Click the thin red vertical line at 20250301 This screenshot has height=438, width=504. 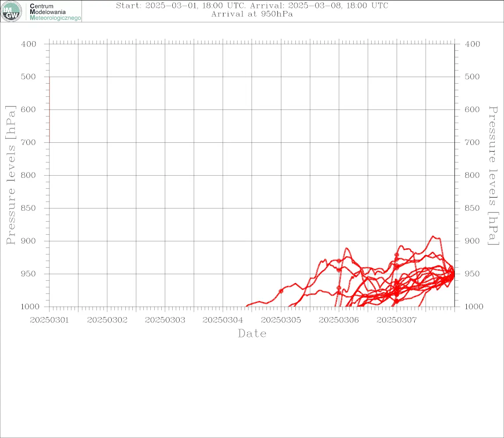coord(50,109)
